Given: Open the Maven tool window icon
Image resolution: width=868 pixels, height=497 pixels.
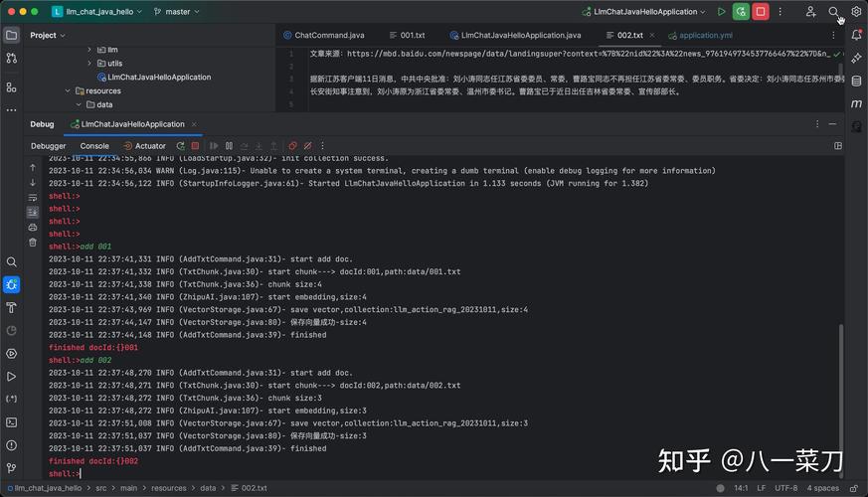Looking at the screenshot, I should [856, 103].
